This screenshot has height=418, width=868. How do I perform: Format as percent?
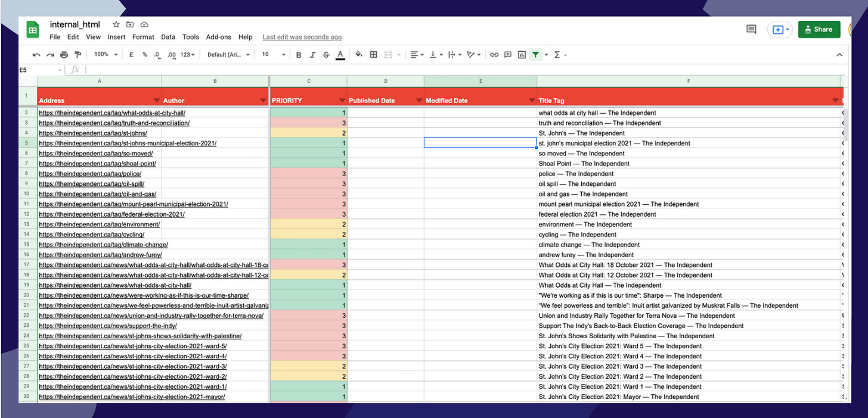[x=144, y=55]
